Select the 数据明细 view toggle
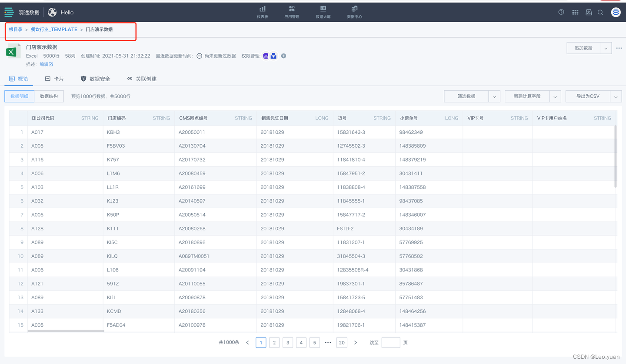The image size is (626, 364). (x=19, y=96)
